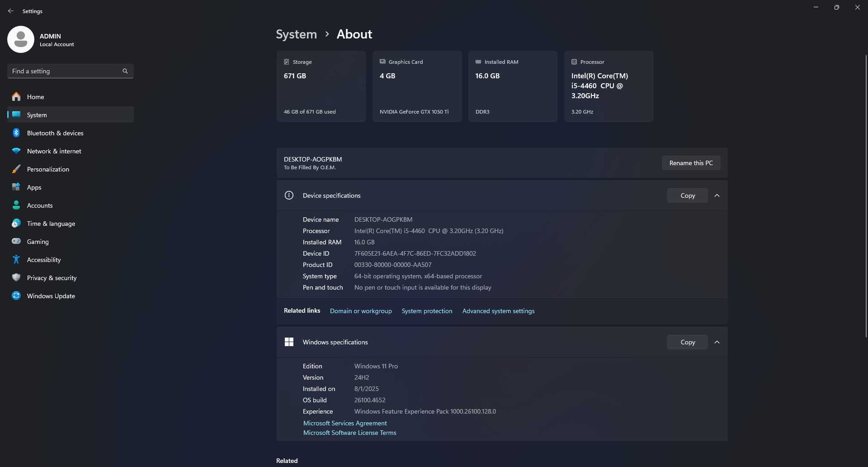Click the Installed RAM card icon
The image size is (868, 467).
[478, 62]
